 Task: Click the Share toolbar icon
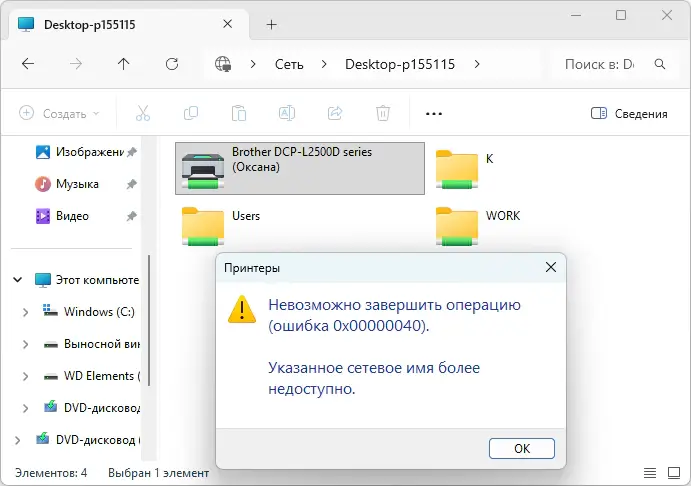(x=335, y=113)
